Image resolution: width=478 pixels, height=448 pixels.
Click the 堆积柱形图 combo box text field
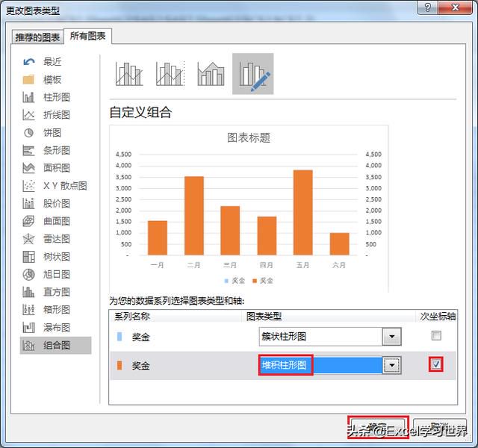(x=320, y=365)
